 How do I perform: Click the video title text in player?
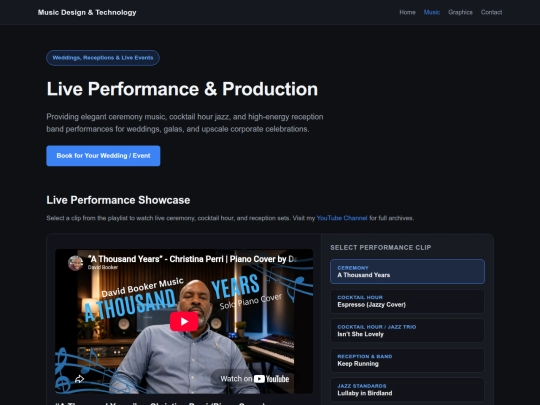(x=192, y=259)
